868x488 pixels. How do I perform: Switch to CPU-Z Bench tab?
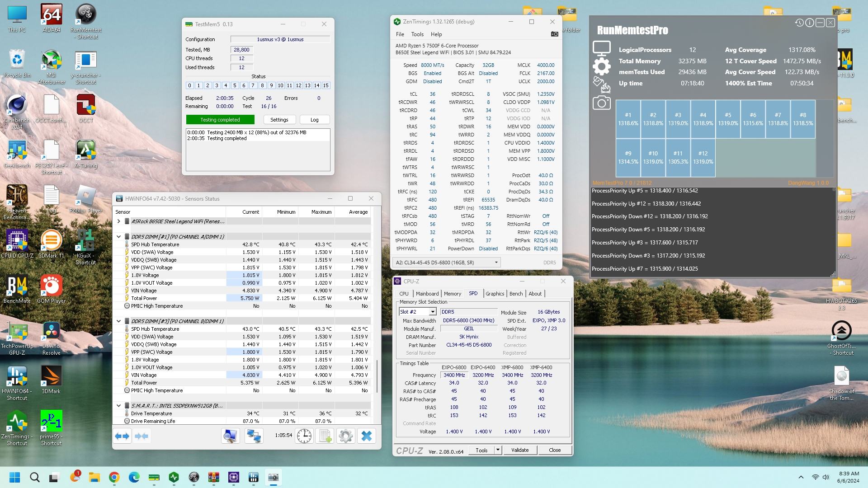click(x=516, y=294)
